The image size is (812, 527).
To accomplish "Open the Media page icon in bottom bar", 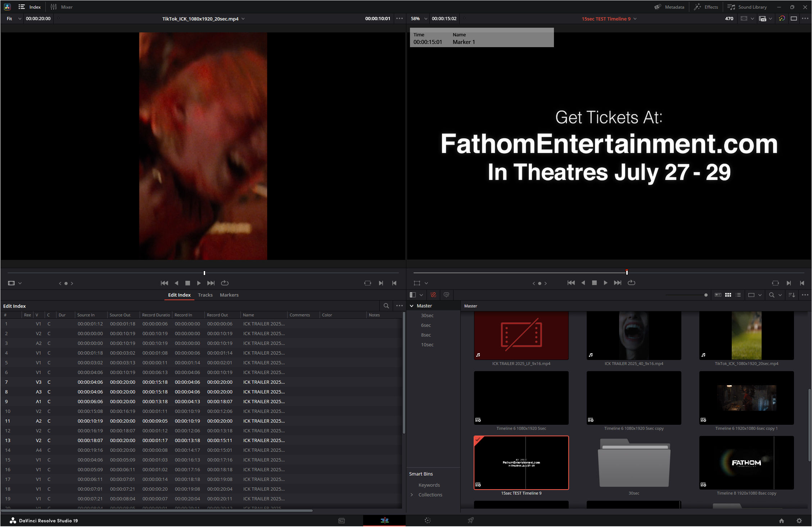I will [x=342, y=521].
